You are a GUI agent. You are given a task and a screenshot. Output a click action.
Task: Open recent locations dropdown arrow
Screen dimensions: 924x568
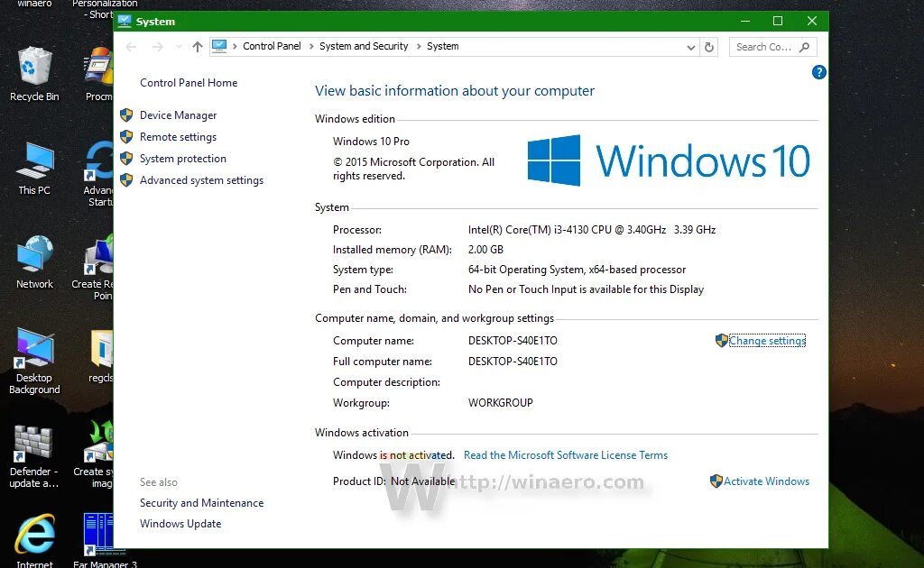[179, 47]
